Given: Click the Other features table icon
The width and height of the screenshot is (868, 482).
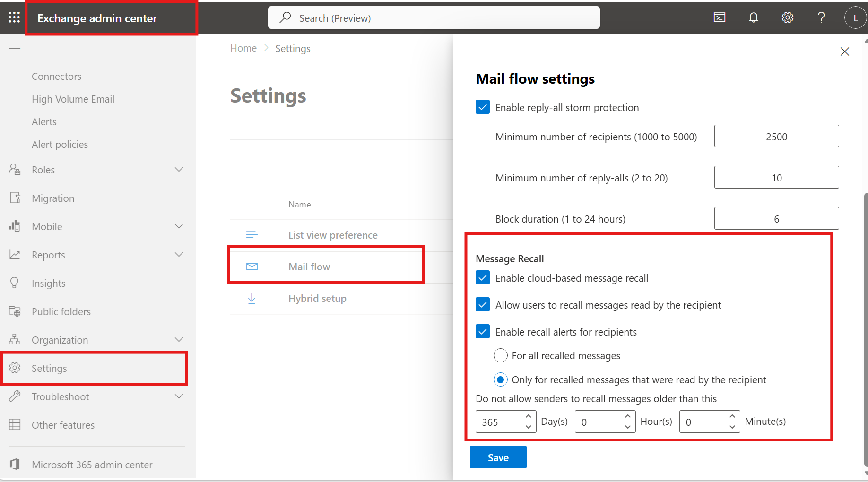Looking at the screenshot, I should [15, 424].
